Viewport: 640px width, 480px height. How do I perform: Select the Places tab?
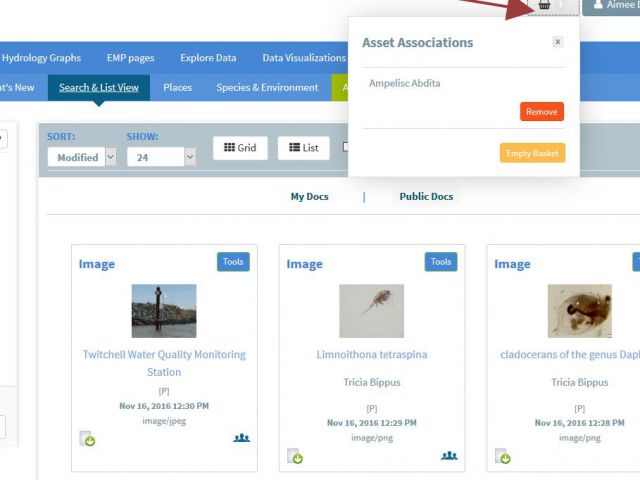click(x=178, y=87)
